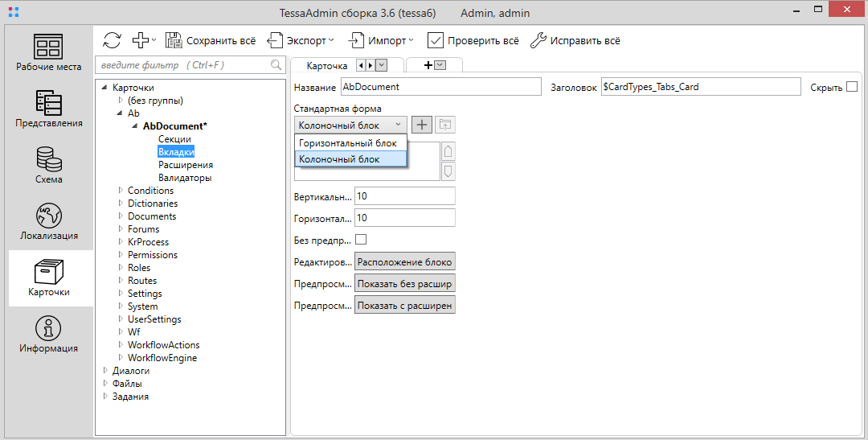This screenshot has width=868, height=440.
Task: Click the move down arrow beside the list
Action: [448, 171]
